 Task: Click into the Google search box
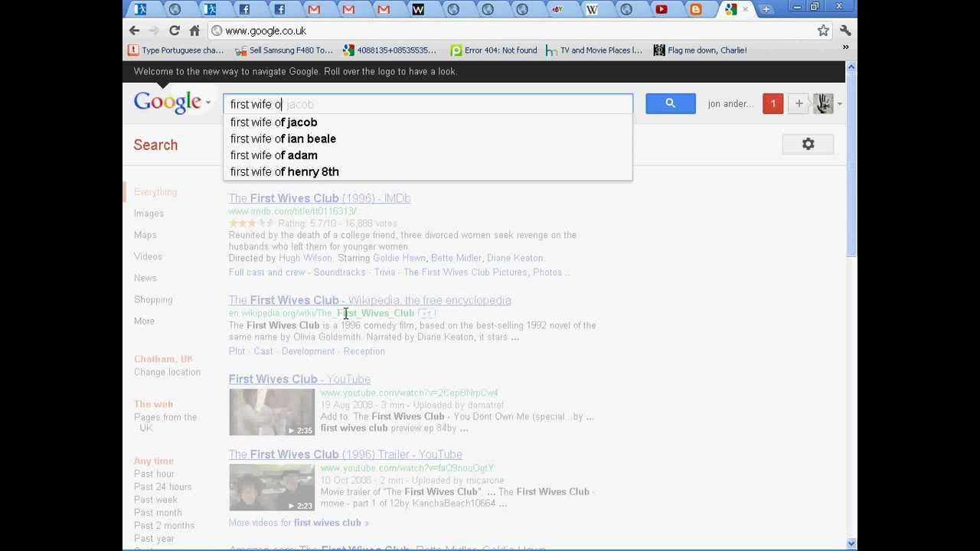click(428, 104)
